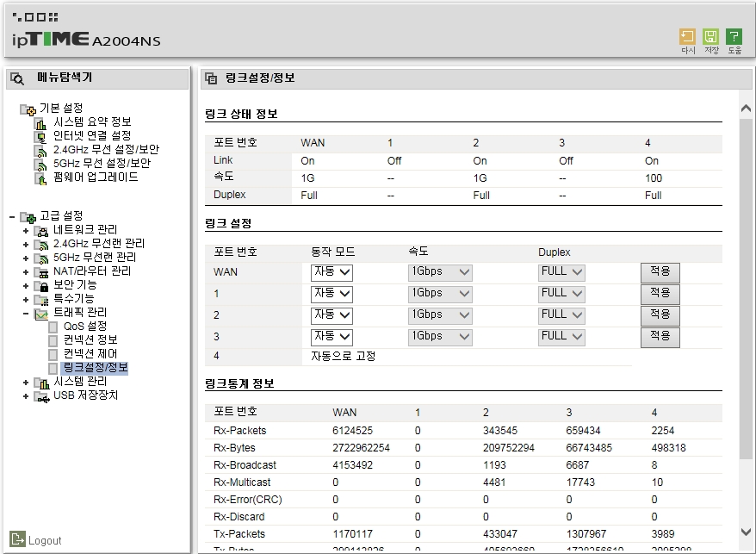Open port 1 속도 dropdown
This screenshot has width=756, height=554.
[x=440, y=294]
